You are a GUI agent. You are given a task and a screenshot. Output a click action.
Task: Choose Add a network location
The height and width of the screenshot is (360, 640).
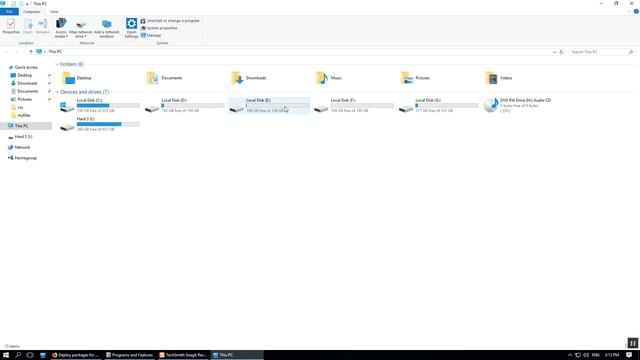(107, 28)
